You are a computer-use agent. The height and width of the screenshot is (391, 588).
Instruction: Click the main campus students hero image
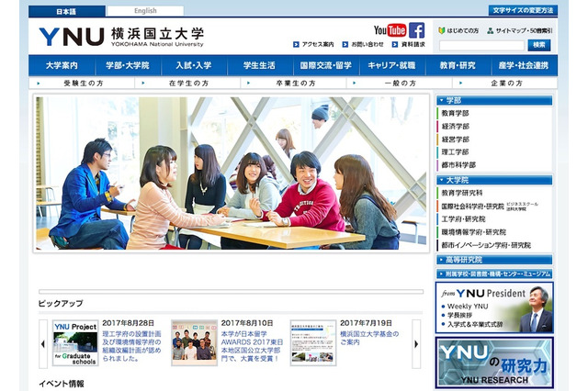[232, 173]
